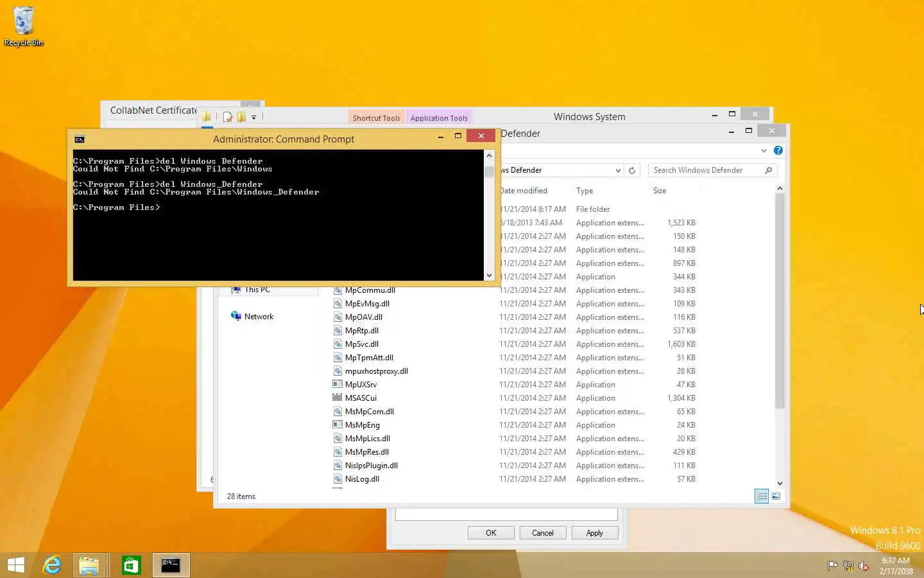Select the MpTpmAtt.dll file
Image resolution: width=924 pixels, height=578 pixels.
369,358
